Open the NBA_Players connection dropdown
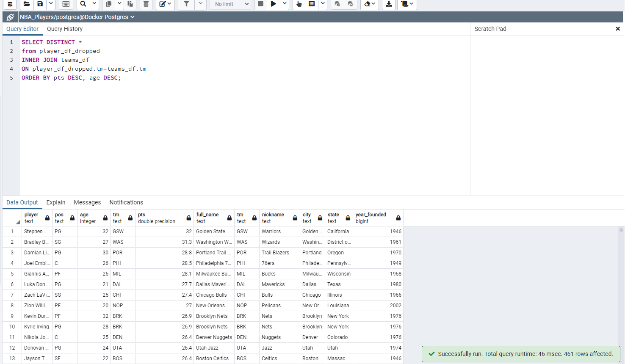The height and width of the screenshot is (364, 625). click(133, 17)
